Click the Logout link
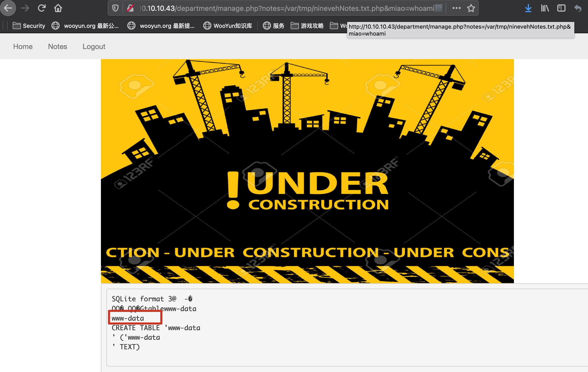 (94, 46)
